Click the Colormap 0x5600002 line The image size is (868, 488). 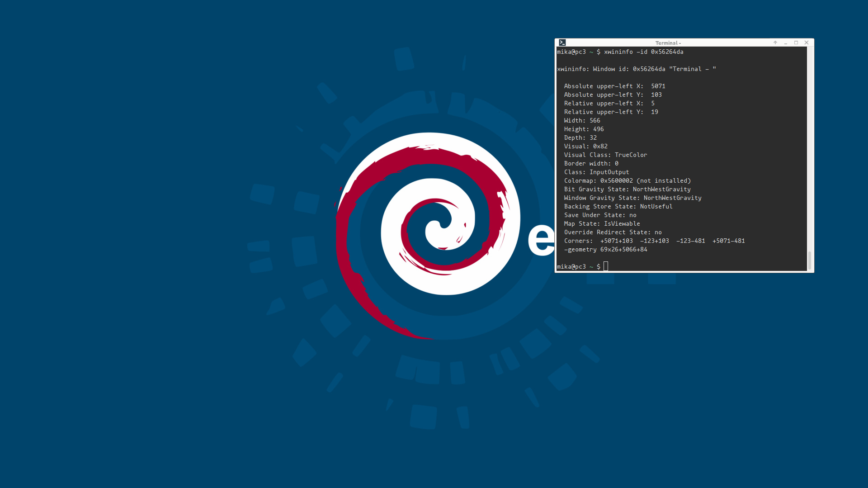pos(627,181)
